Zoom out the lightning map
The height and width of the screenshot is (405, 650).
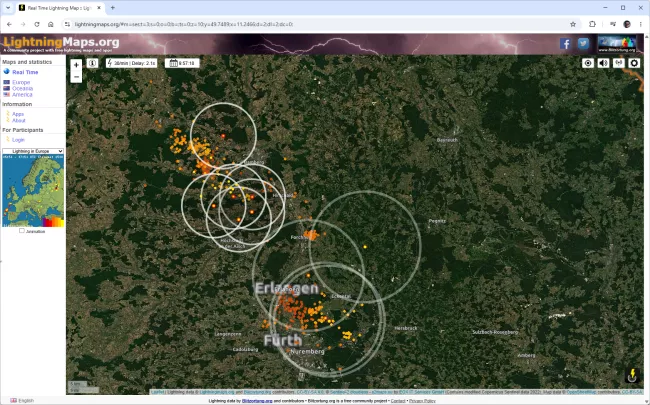[x=76, y=77]
